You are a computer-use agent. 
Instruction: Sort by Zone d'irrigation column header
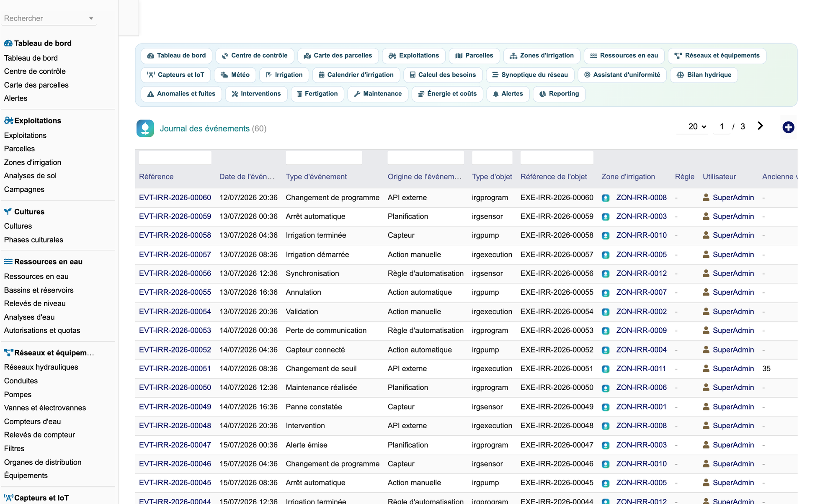point(628,177)
